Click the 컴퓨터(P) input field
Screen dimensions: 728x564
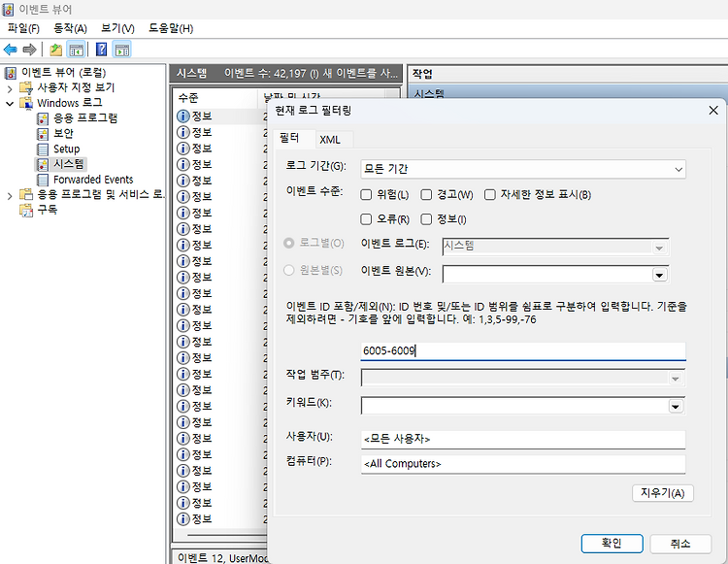coord(523,464)
